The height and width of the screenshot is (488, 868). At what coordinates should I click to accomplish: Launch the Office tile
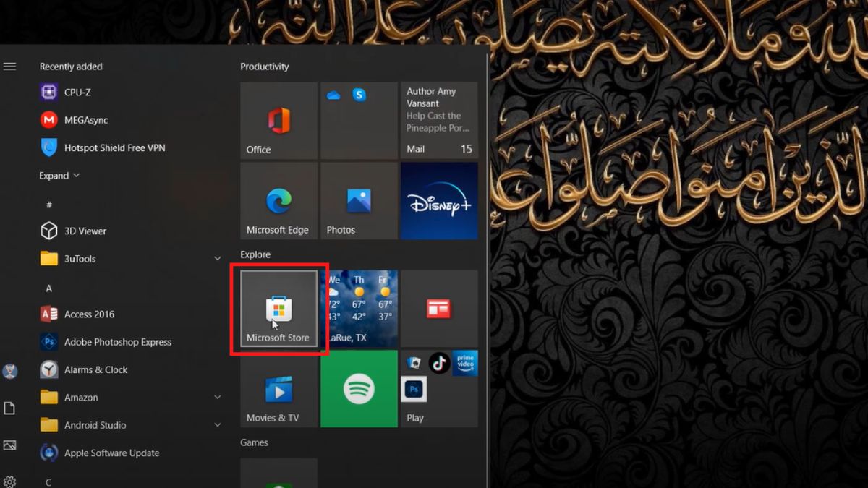coord(278,120)
